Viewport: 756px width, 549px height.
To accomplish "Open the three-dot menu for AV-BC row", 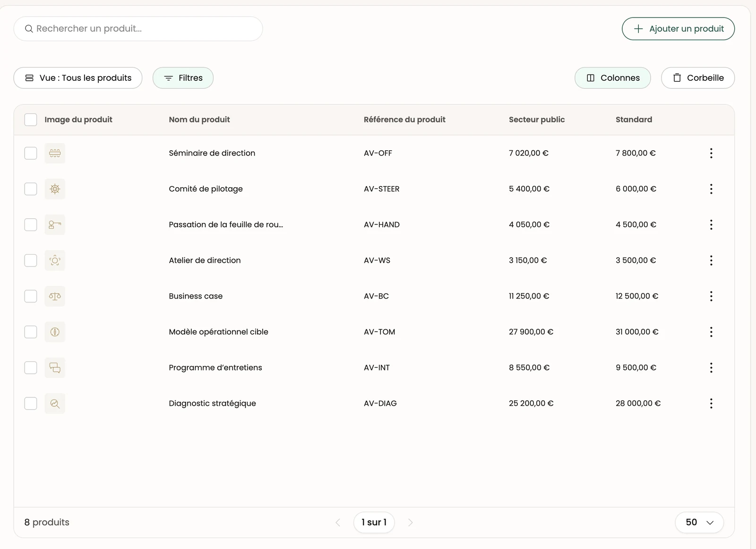I will coord(711,296).
